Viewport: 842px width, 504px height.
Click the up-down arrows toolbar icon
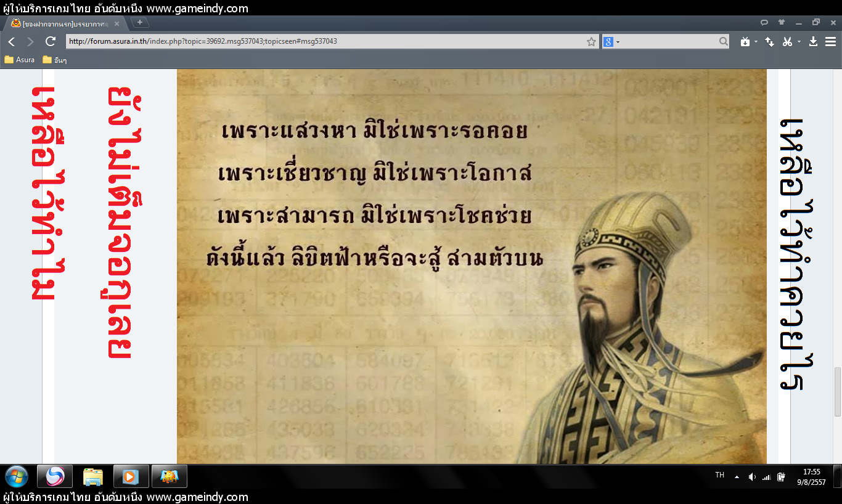tap(770, 41)
